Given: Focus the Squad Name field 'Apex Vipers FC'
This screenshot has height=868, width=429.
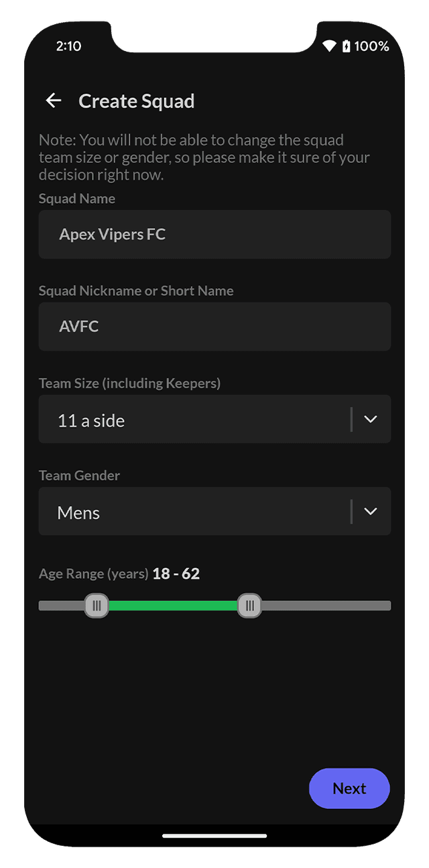Looking at the screenshot, I should [x=214, y=235].
